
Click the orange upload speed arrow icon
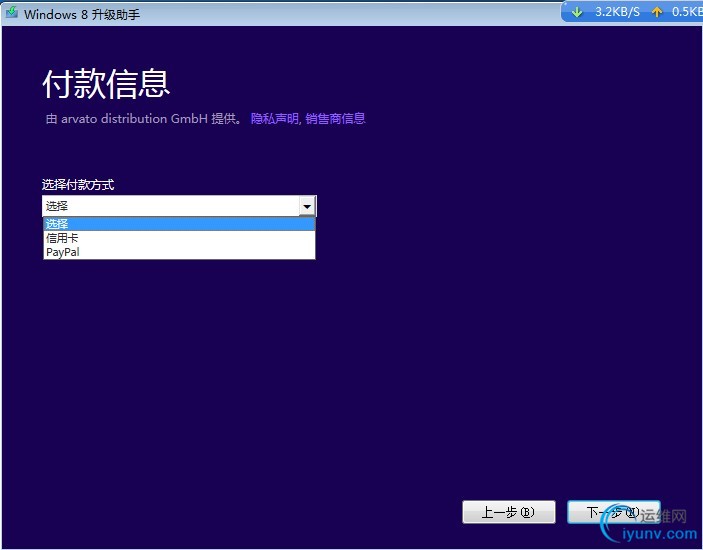pos(657,12)
